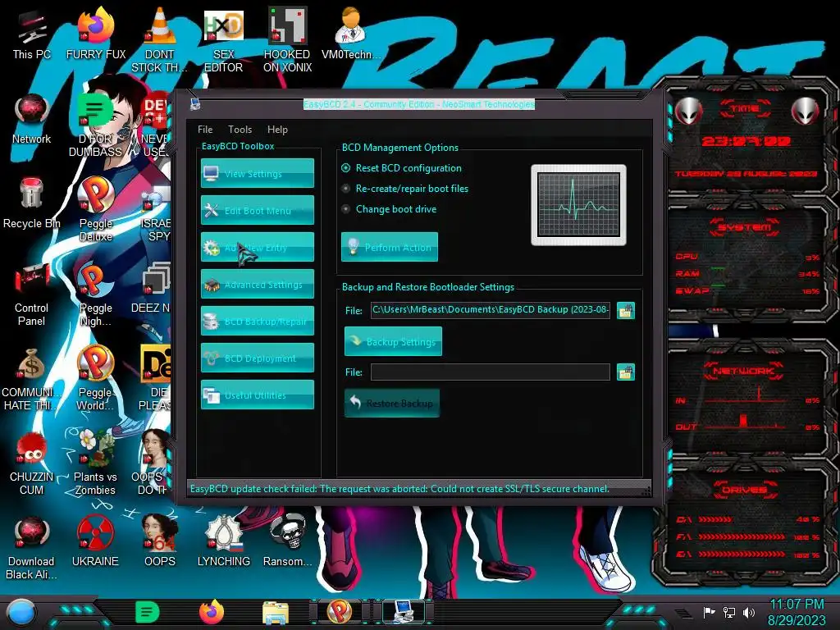Viewport: 840px width, 630px height.
Task: Open the Network desktop icon
Action: [32, 119]
